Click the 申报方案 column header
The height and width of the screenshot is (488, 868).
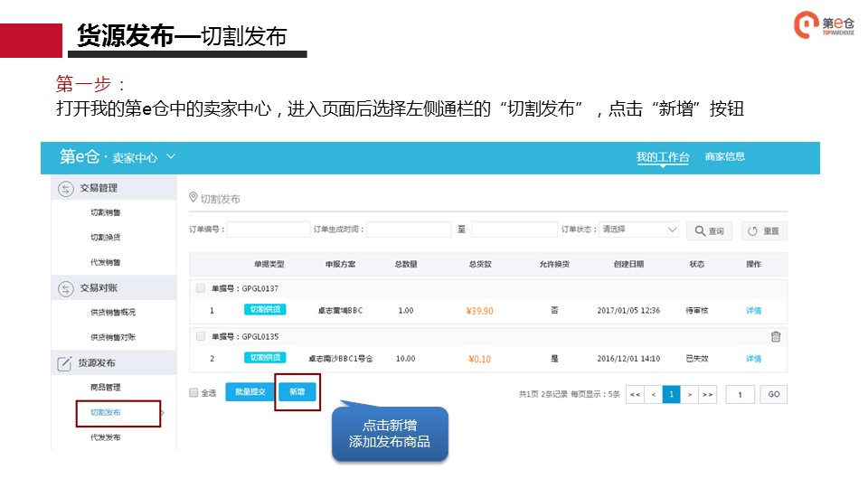pyautogui.click(x=340, y=264)
